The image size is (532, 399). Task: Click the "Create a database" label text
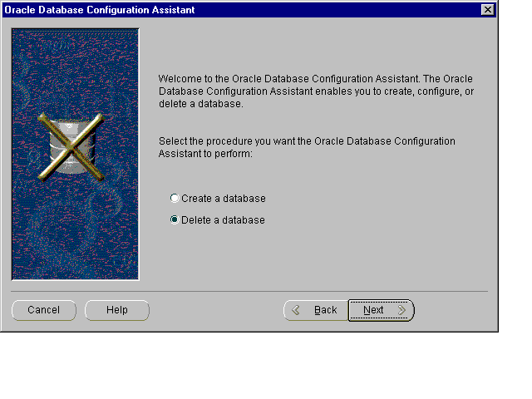tap(223, 199)
